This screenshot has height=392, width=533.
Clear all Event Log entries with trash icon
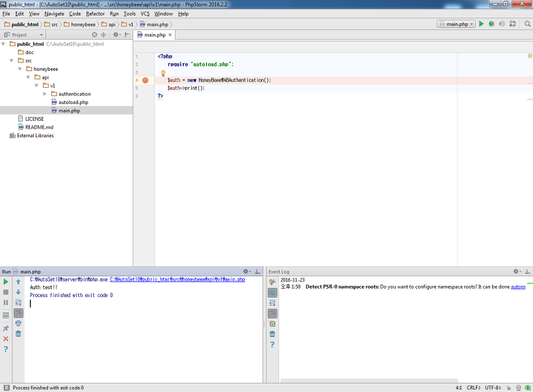coord(272,334)
